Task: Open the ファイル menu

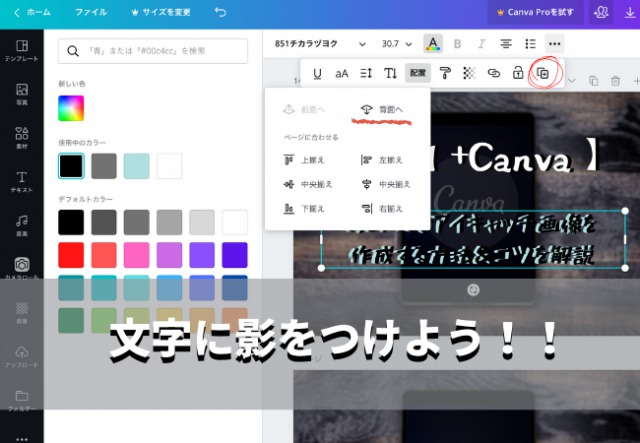Action: tap(91, 12)
